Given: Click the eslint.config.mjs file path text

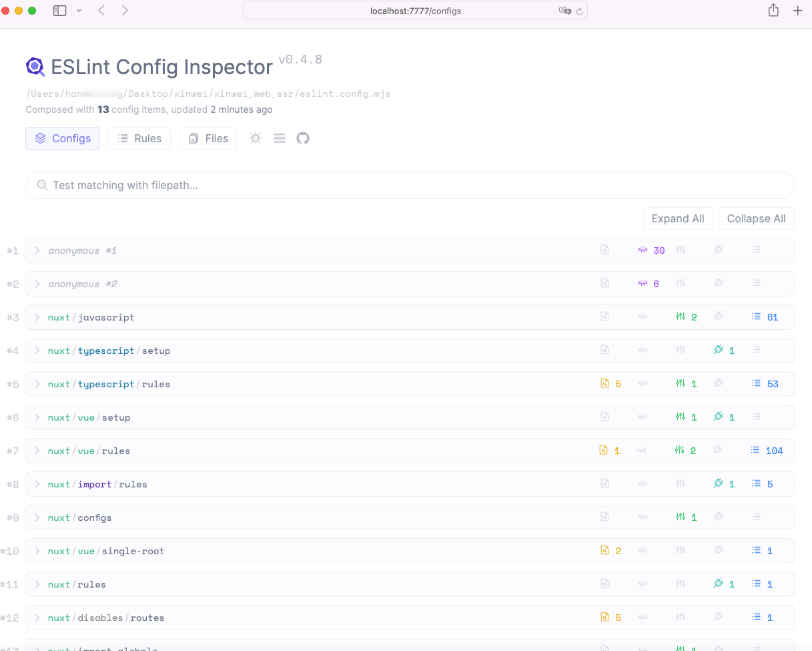Looking at the screenshot, I should 208,93.
